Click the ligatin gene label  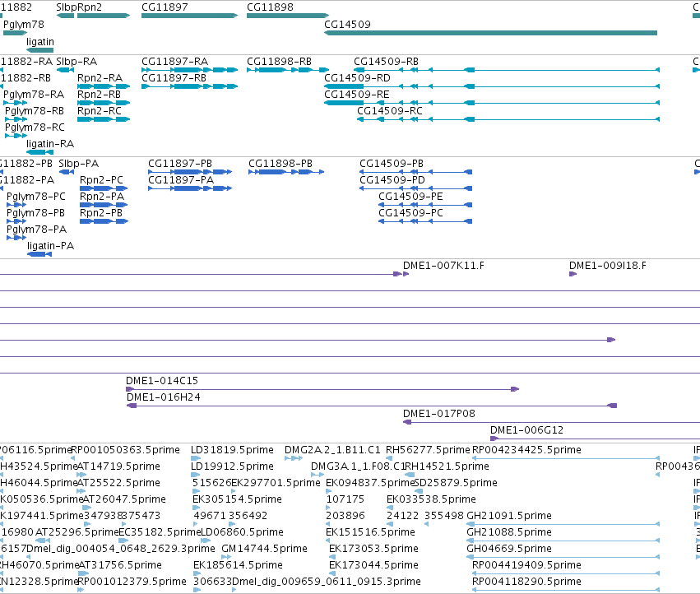click(40, 41)
